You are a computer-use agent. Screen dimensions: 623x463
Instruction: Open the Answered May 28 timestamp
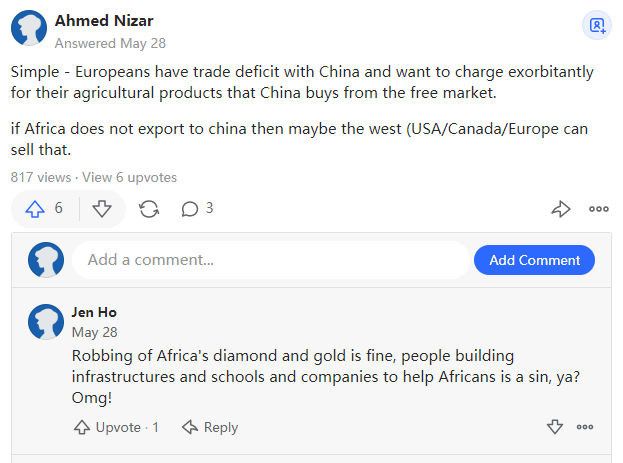point(110,43)
